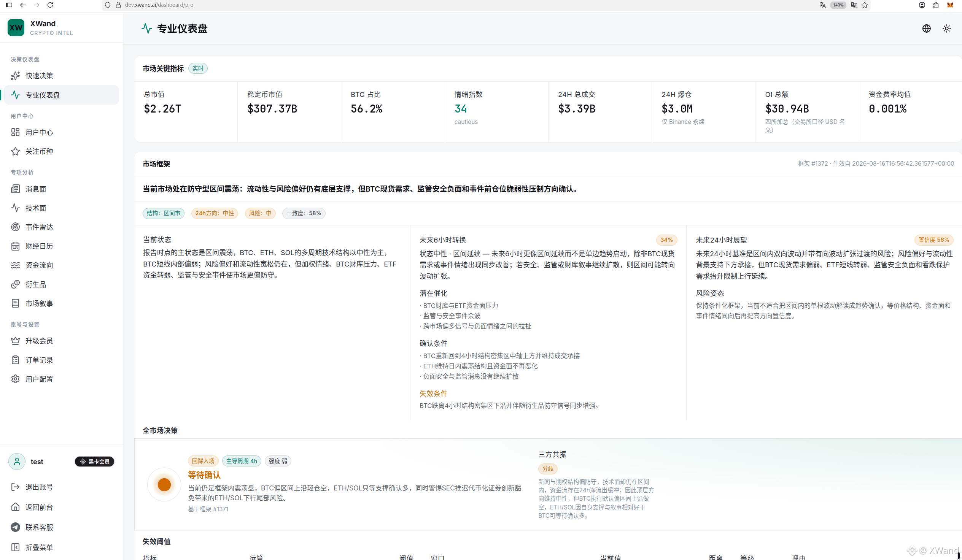Open 快速决策 sparkle icon in sidebar

click(x=15, y=76)
